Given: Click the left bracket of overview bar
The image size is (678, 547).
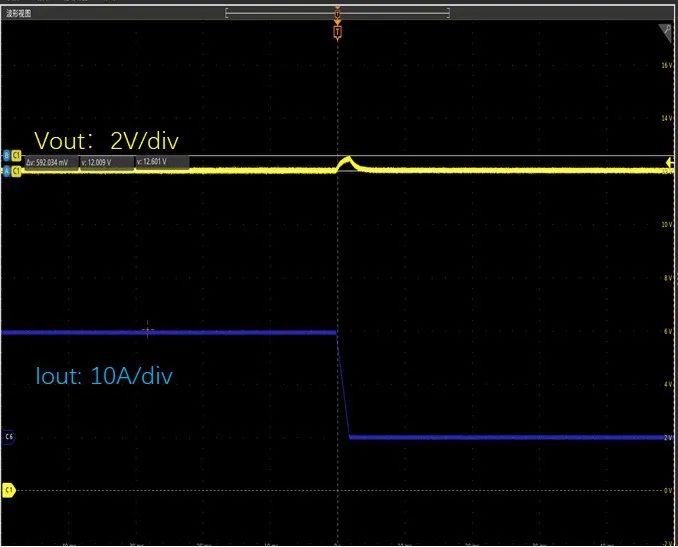Looking at the screenshot, I should (229, 14).
